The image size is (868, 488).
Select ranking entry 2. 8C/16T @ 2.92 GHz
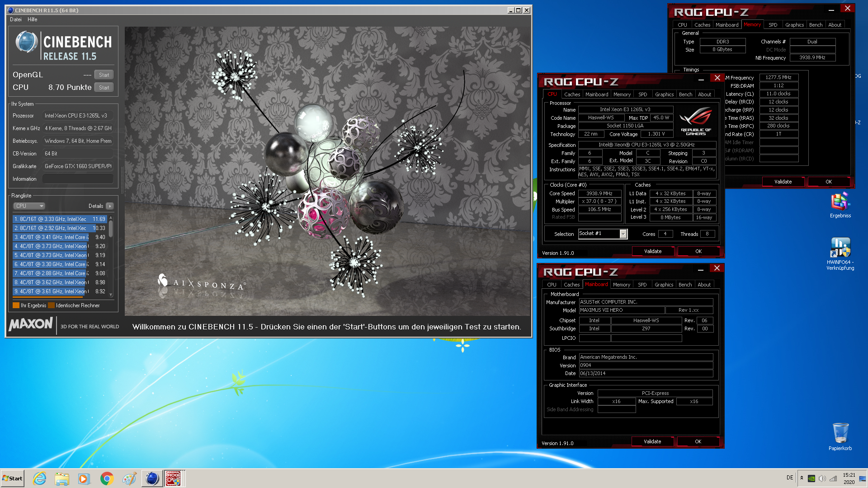point(60,228)
